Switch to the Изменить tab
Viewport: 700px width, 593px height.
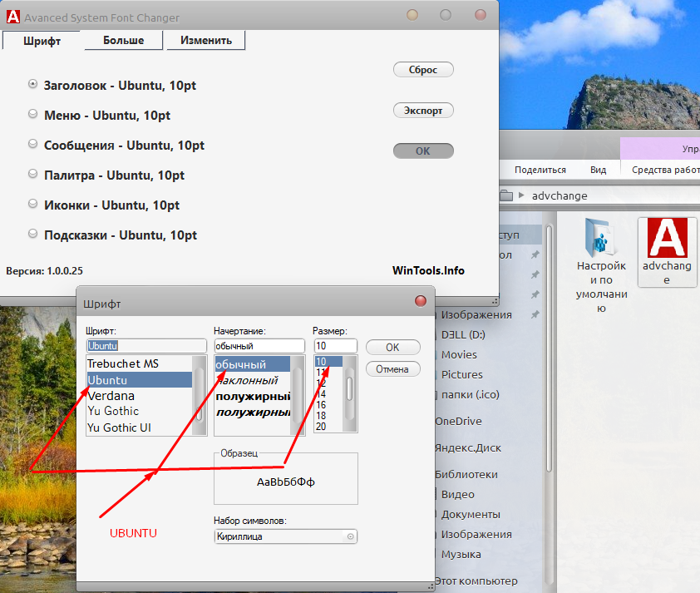click(206, 40)
